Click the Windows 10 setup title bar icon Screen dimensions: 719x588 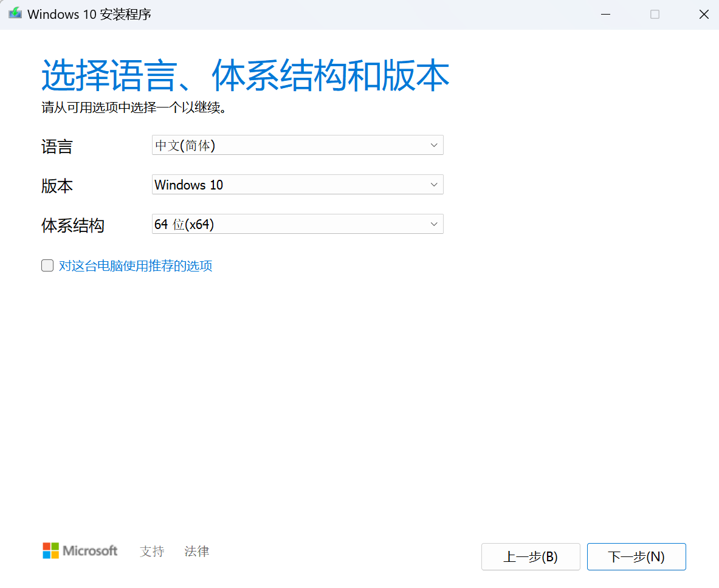coord(15,13)
